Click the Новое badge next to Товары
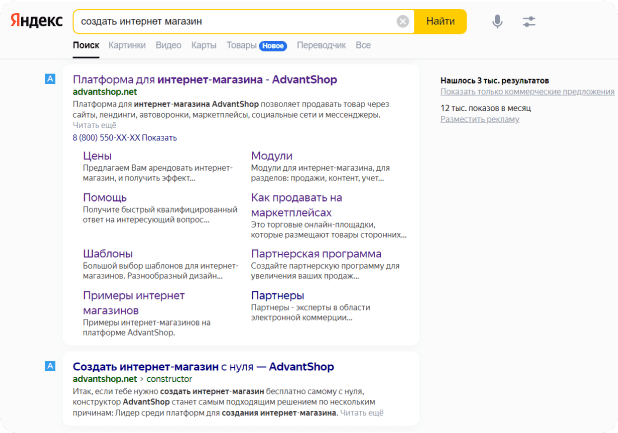The image size is (618, 433). [273, 46]
